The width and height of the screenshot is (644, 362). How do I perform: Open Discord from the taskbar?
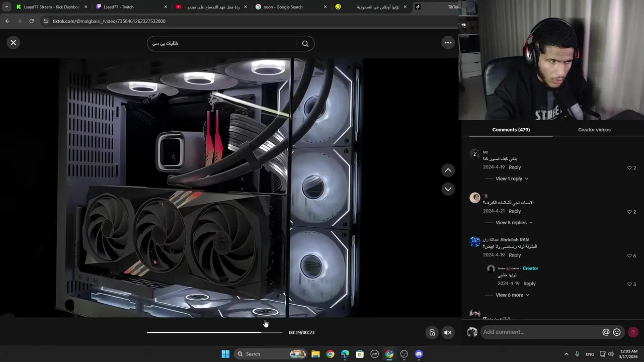[419, 354]
